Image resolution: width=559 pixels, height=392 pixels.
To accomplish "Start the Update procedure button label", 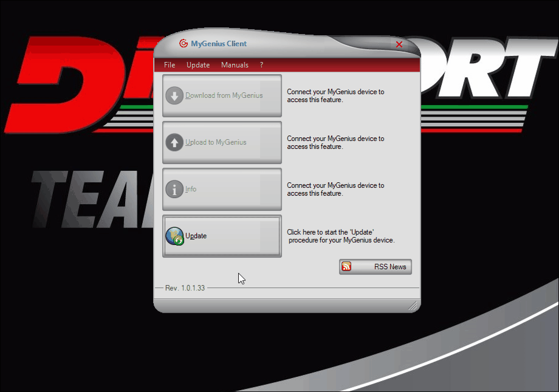I will [x=196, y=236].
